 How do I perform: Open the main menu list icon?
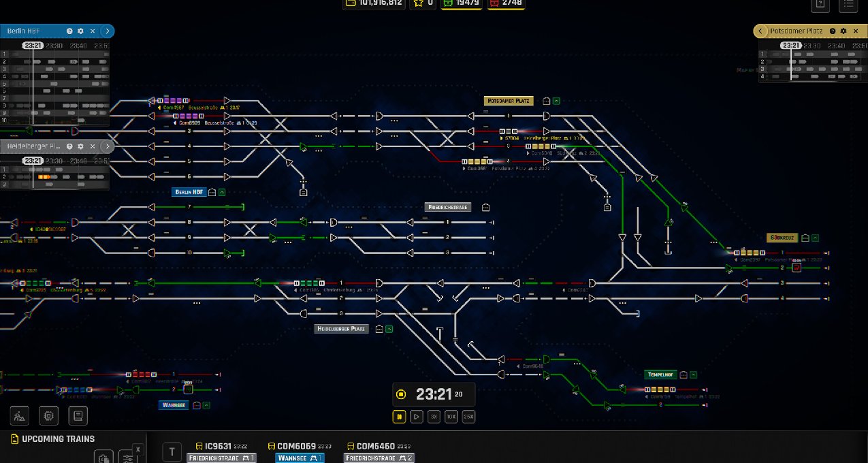point(848,4)
